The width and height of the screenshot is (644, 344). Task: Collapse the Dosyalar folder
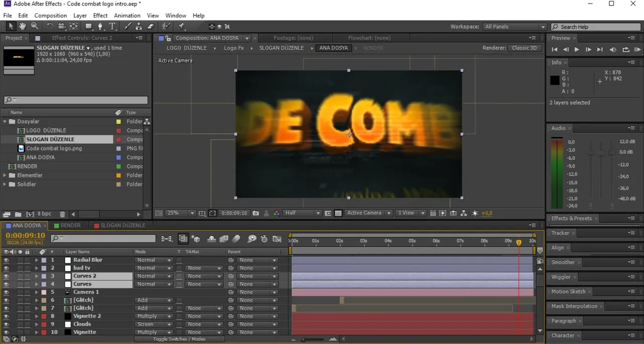[5, 121]
